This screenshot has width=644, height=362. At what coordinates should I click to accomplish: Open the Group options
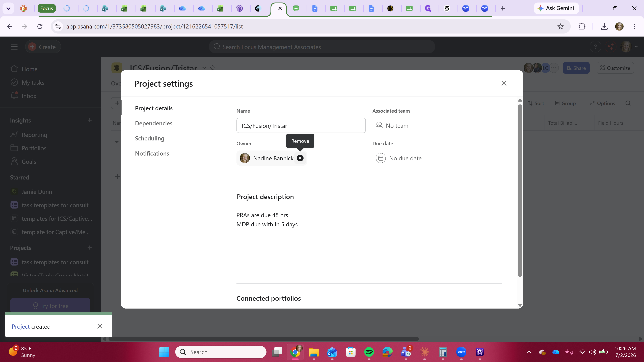[x=565, y=103]
